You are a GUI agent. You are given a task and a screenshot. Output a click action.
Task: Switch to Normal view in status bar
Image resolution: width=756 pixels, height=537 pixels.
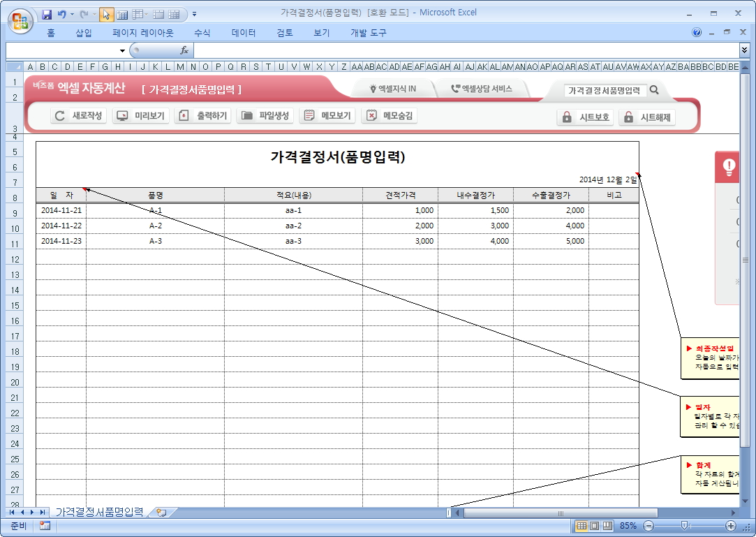581,526
